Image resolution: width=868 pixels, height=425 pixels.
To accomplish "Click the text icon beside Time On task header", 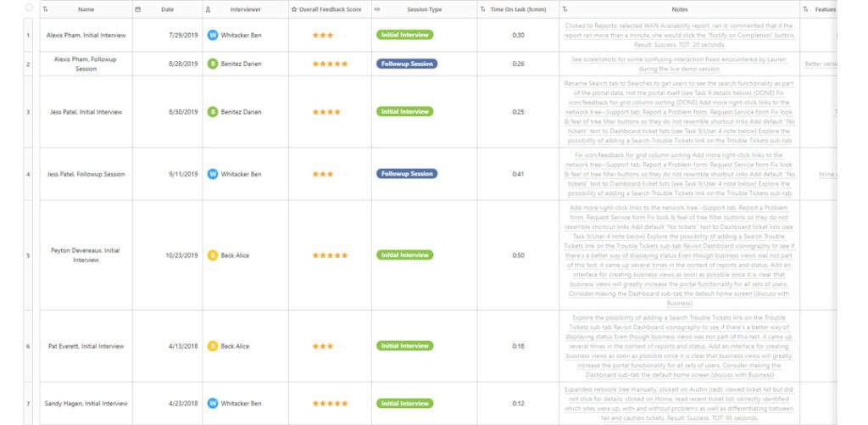I will 482,9.
